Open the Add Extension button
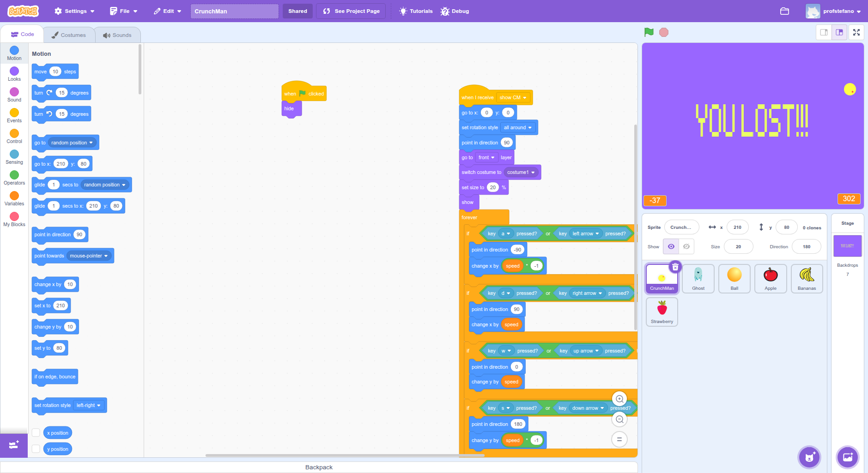Image resolution: width=868 pixels, height=473 pixels. coord(14,445)
